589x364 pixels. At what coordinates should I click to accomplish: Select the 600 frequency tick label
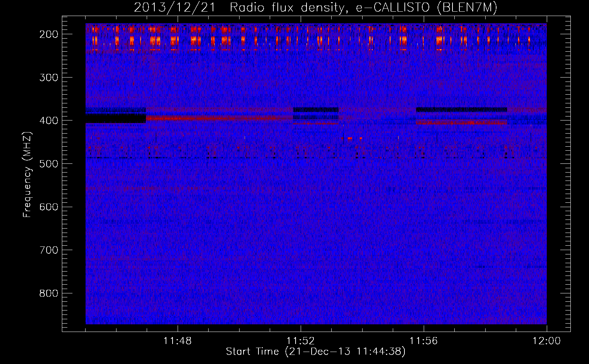click(x=49, y=207)
